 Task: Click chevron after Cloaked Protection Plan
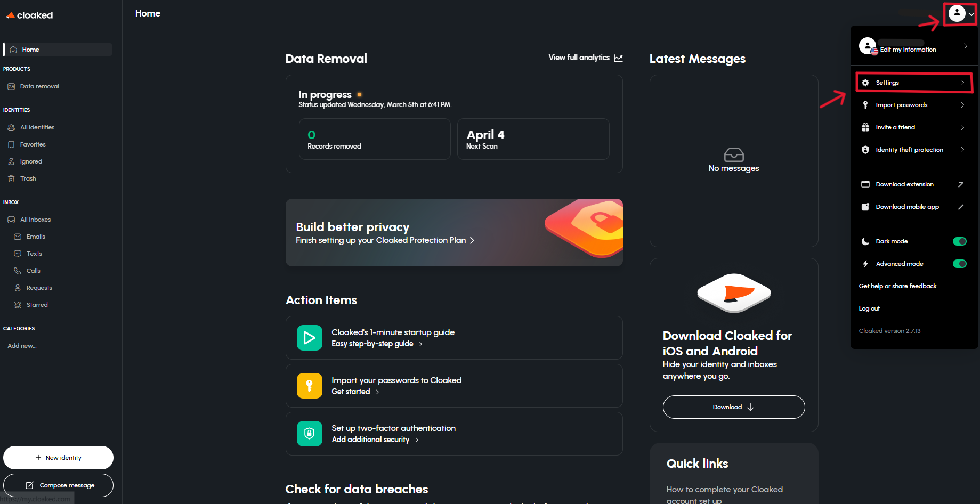pyautogui.click(x=472, y=240)
